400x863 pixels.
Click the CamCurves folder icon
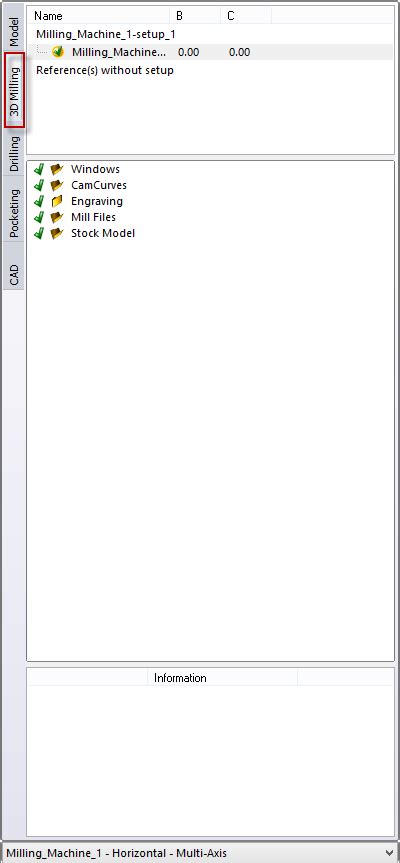pyautogui.click(x=57, y=185)
